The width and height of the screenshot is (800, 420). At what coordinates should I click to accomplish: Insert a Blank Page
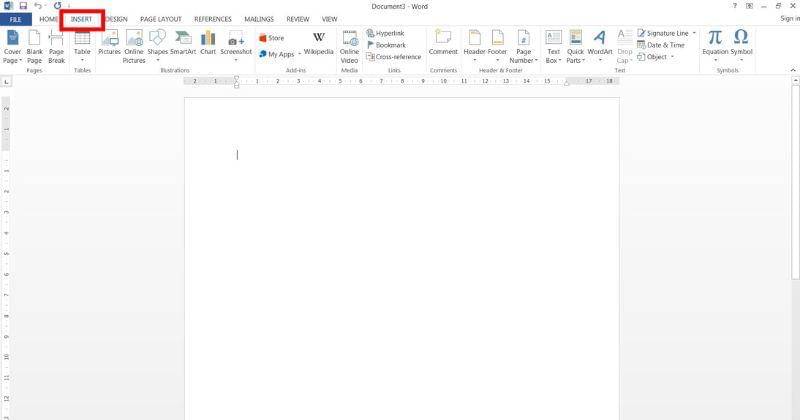click(x=35, y=45)
